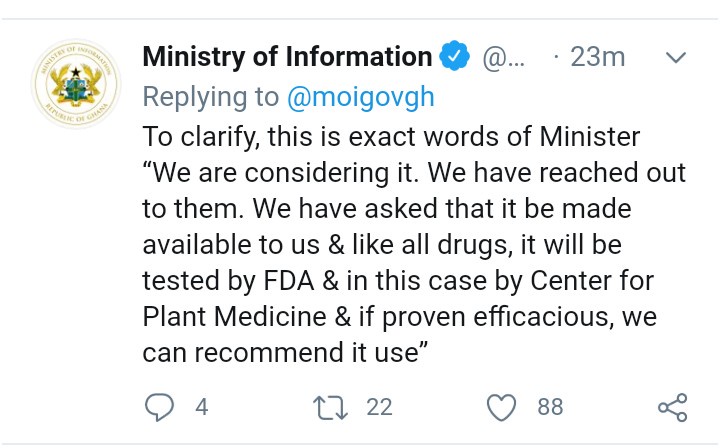Open the share icon for this tweet
This screenshot has height=448, width=720.
(672, 407)
